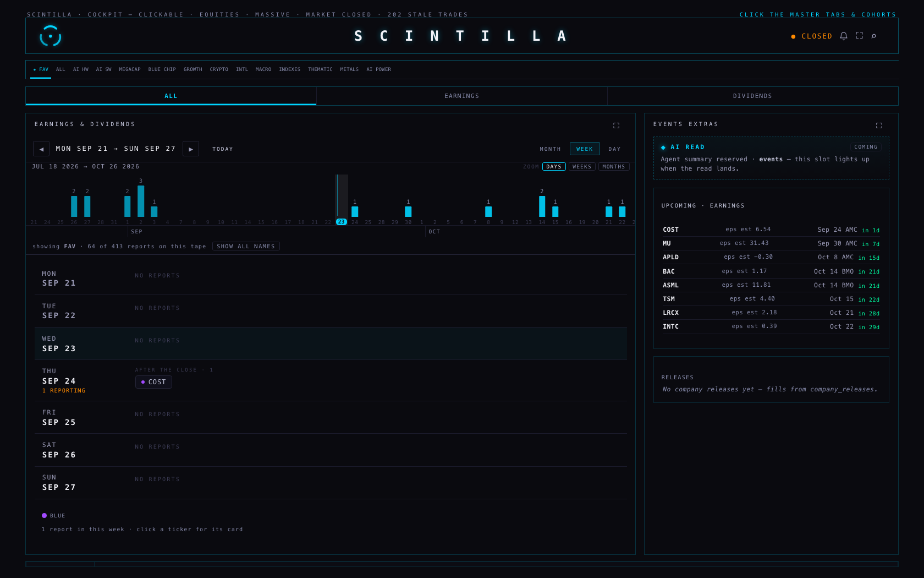Switch to the Dividends tab
The width and height of the screenshot is (924, 578).
[x=752, y=96]
